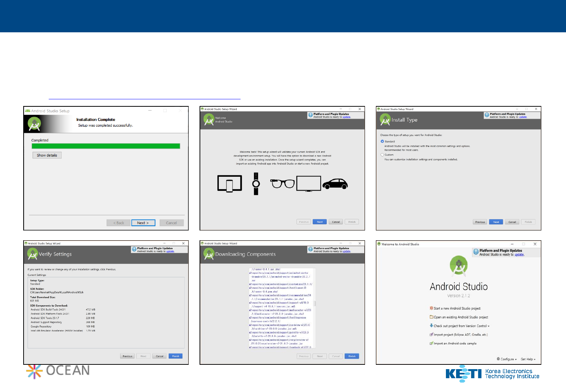Click the 'Android Support Repository' line
The image size is (566, 392).
(x=63, y=322)
